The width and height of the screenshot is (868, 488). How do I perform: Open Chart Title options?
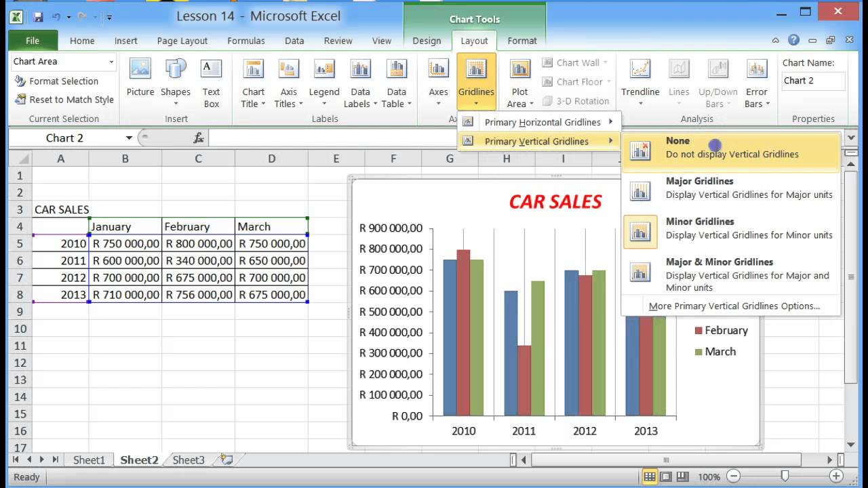click(253, 83)
